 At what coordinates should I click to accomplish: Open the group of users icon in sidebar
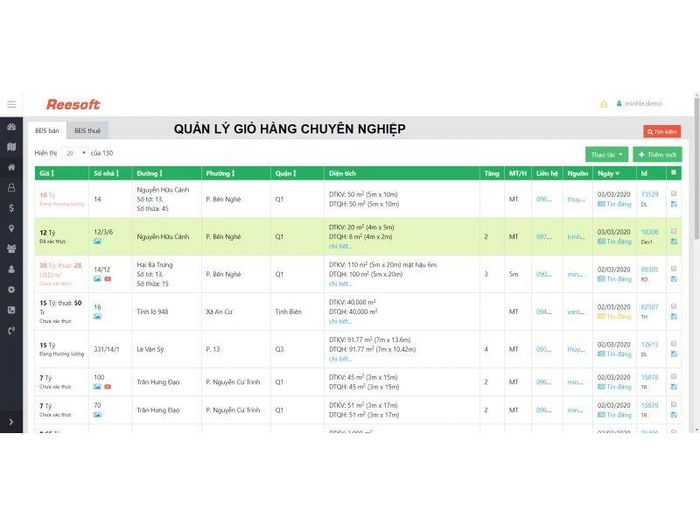(12, 249)
